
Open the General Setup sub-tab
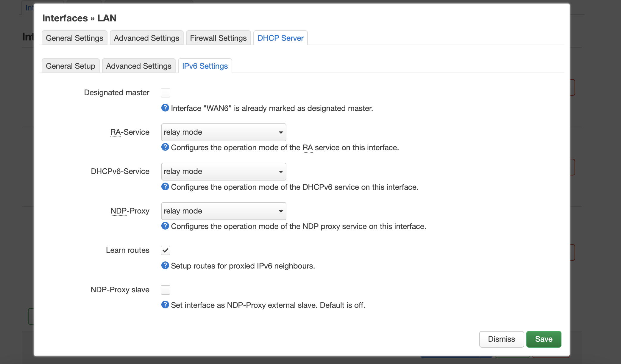coord(71,66)
